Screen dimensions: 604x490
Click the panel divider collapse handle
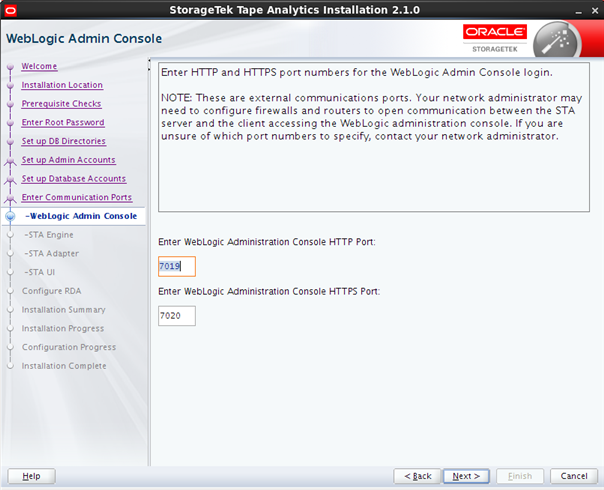[149, 64]
